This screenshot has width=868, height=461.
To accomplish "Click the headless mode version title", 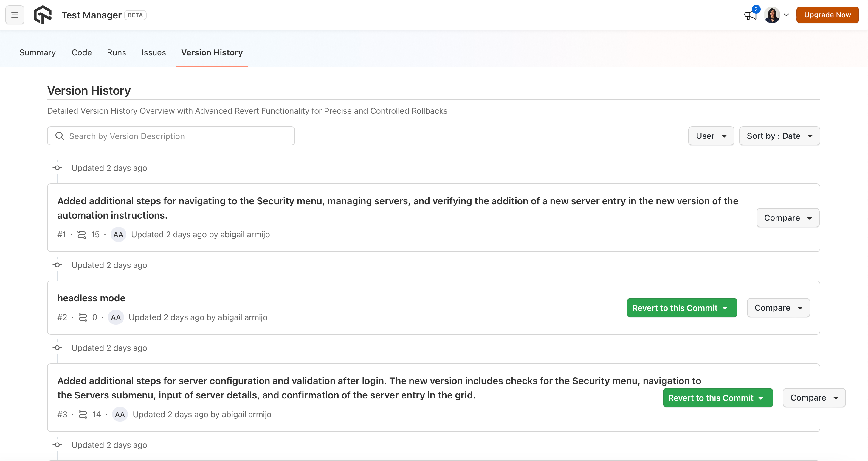I will (91, 298).
